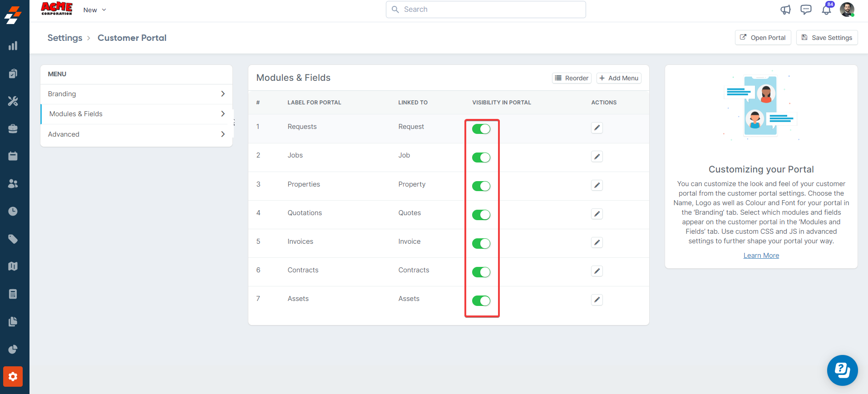Click into the Search field
This screenshot has height=394, width=868.
click(486, 10)
